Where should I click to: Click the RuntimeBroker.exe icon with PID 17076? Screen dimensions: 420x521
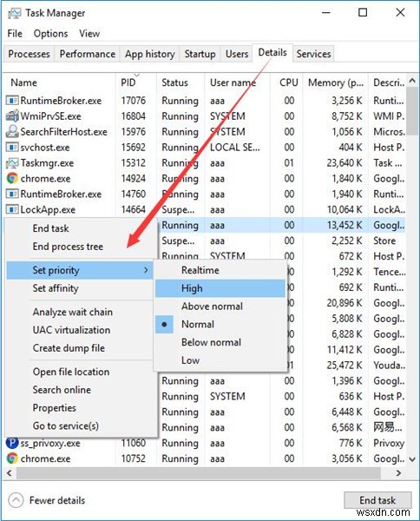click(12, 101)
